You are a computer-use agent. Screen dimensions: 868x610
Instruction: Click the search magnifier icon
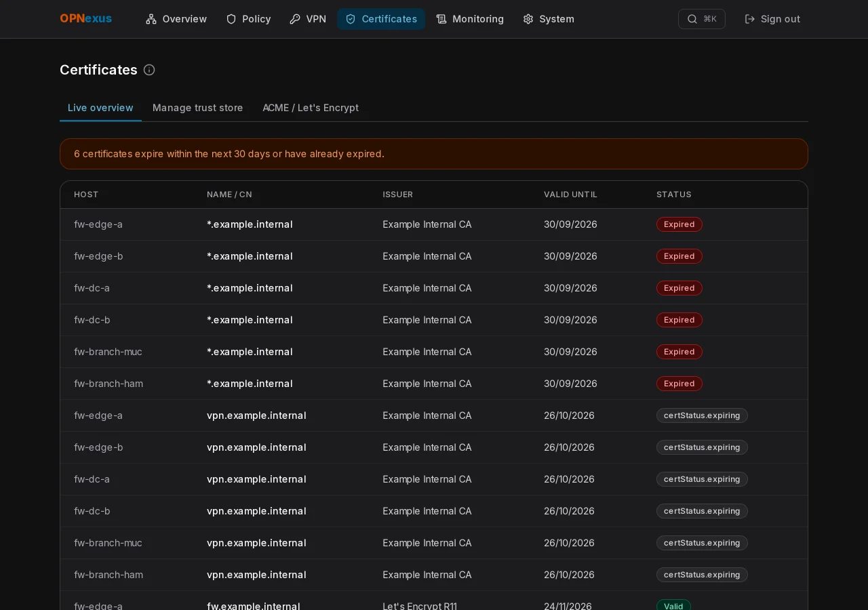[x=692, y=19]
